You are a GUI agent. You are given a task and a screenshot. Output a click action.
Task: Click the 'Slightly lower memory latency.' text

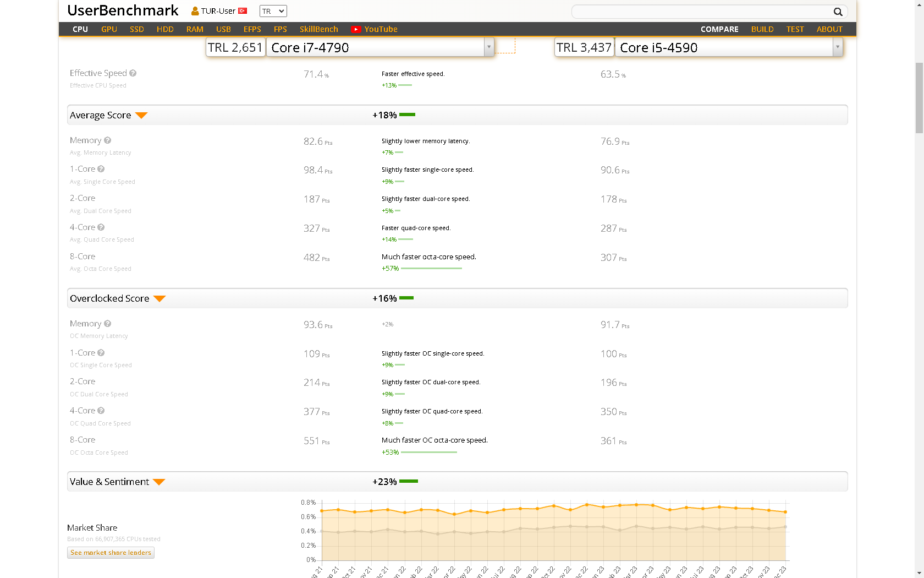(x=426, y=141)
